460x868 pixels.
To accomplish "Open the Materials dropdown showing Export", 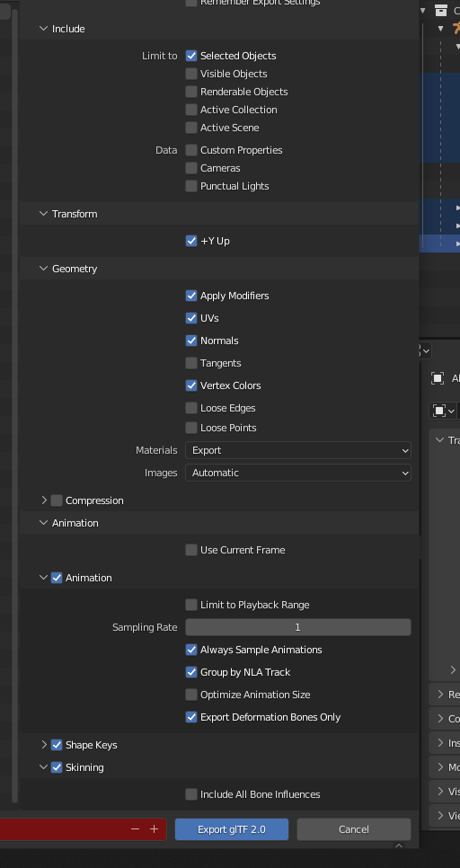I will pos(297,450).
